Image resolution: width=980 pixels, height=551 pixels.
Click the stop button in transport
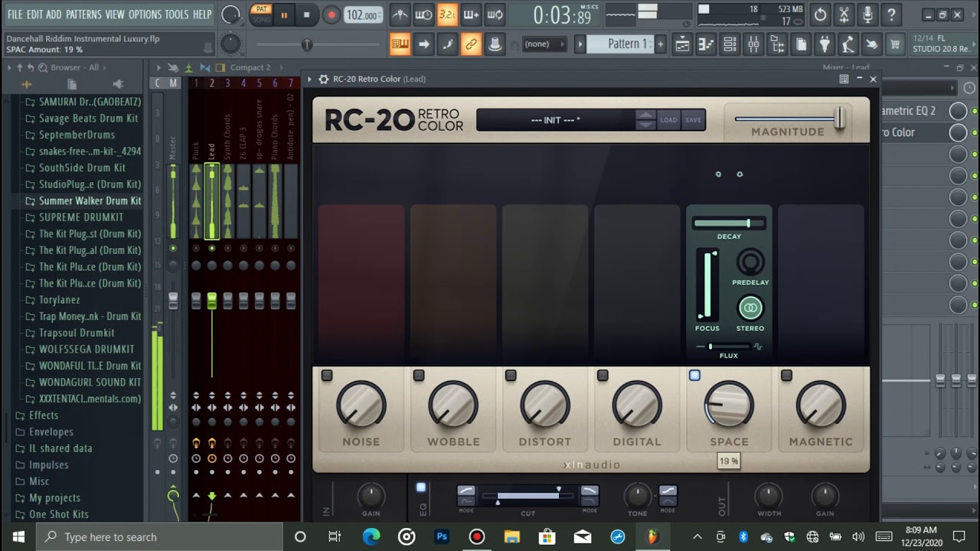coord(307,15)
